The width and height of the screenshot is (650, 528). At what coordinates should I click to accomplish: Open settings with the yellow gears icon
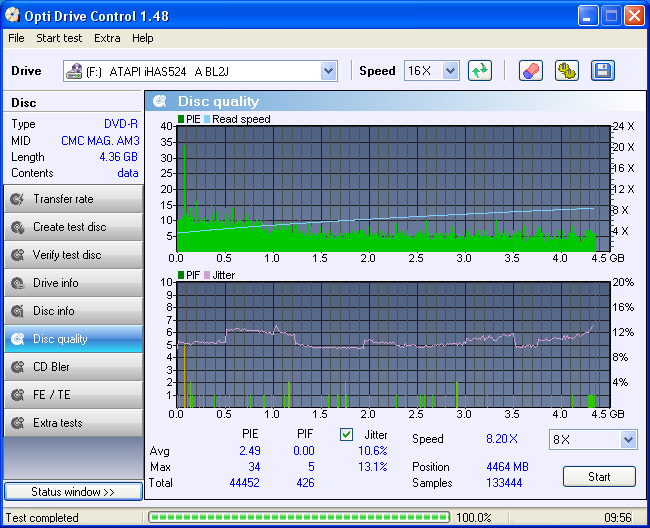point(567,70)
